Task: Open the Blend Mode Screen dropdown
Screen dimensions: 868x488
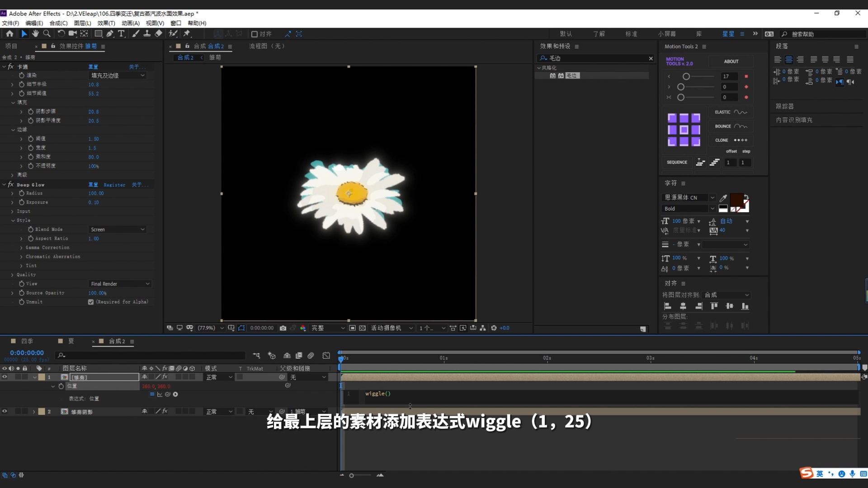Action: (x=117, y=229)
